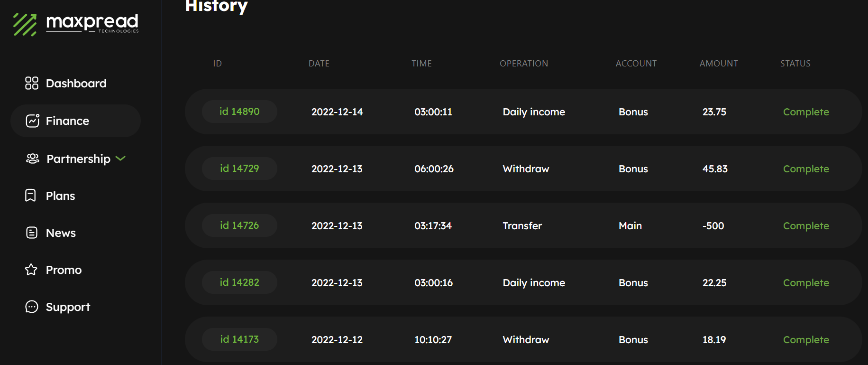This screenshot has width=868, height=365.
Task: Click transaction id 14890 badge
Action: pyautogui.click(x=239, y=112)
